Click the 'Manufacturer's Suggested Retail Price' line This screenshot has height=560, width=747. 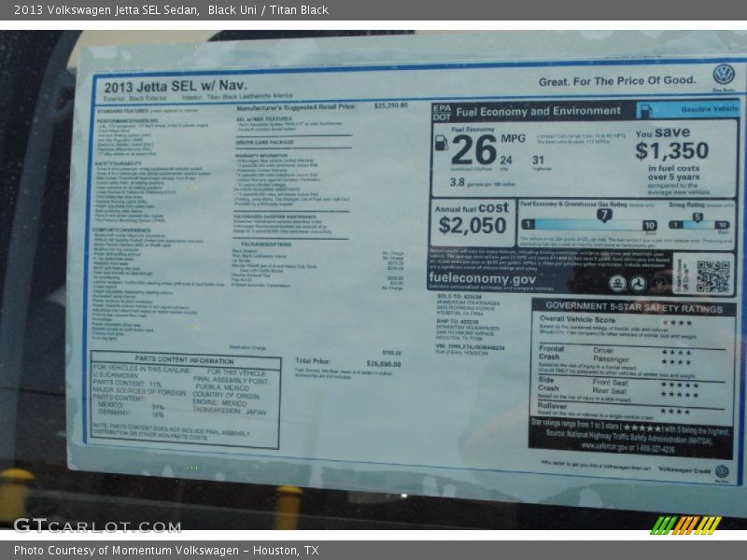pos(296,107)
